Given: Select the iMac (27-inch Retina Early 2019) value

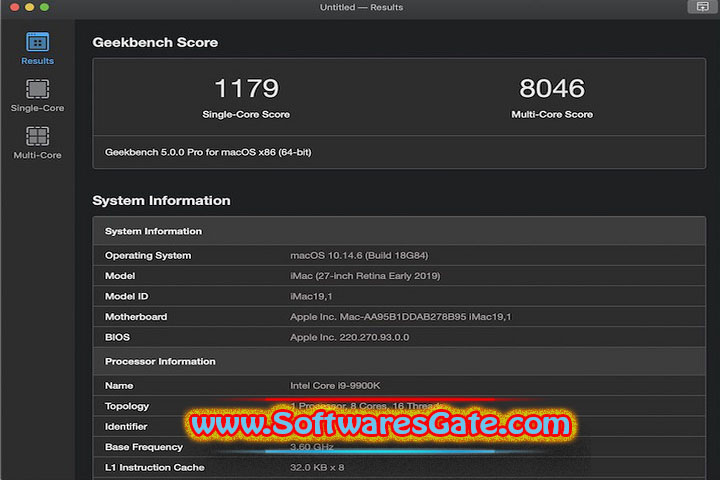Looking at the screenshot, I should (x=365, y=276).
